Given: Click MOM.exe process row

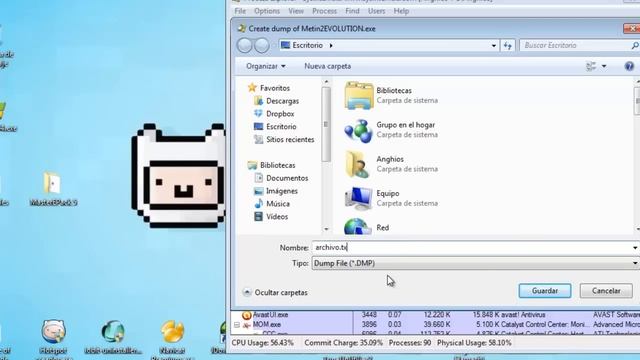Looking at the screenshot, I should tap(436, 325).
